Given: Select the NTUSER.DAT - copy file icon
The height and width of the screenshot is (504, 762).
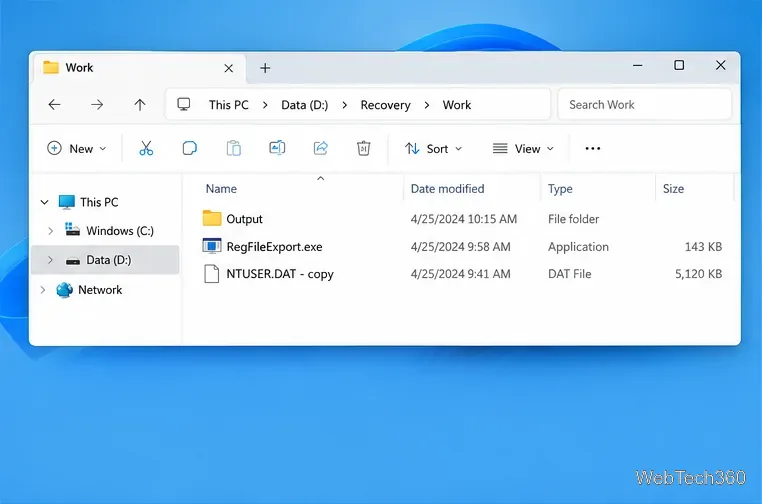Looking at the screenshot, I should click(x=211, y=274).
